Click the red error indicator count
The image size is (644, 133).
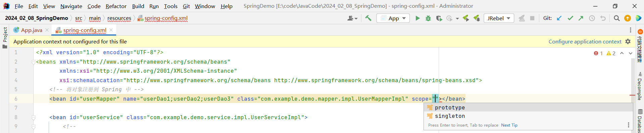pyautogui.click(x=598, y=53)
